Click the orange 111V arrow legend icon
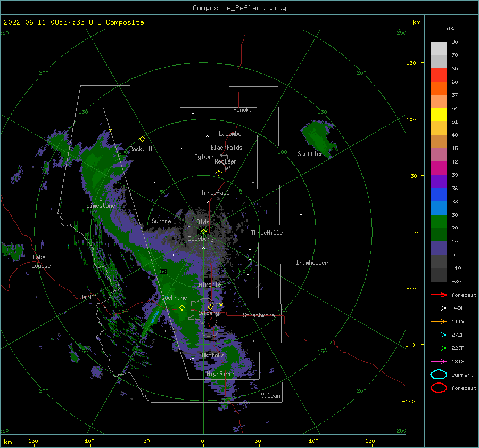Viewport: 479px width, 448px height. coord(439,321)
